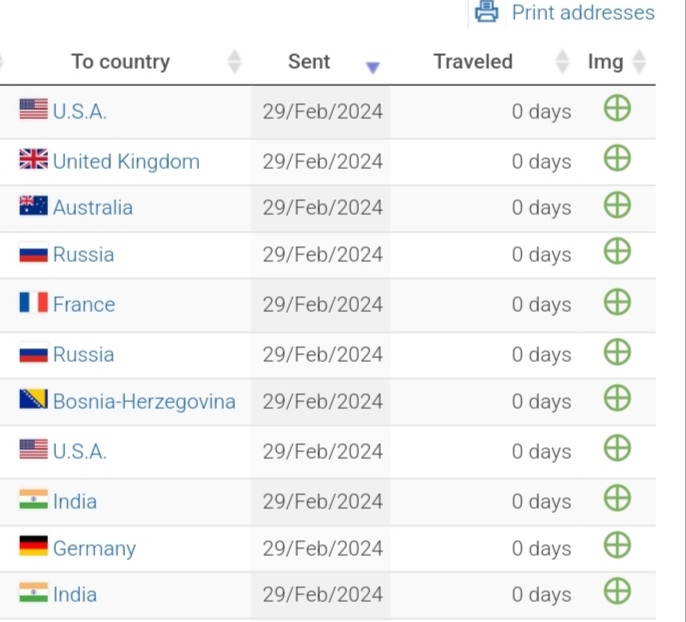Toggle Sent column sort arrow
The width and height of the screenshot is (686, 622).
coord(373,67)
